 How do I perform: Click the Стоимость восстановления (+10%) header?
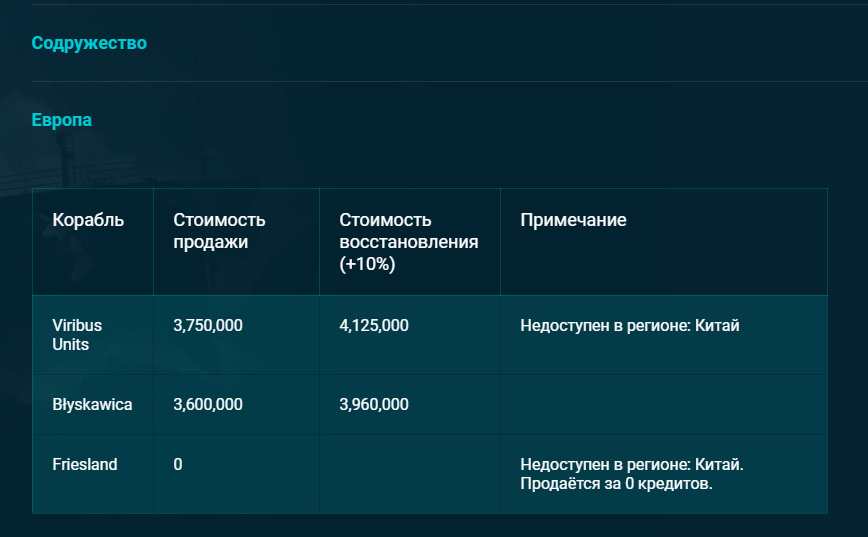(408, 242)
